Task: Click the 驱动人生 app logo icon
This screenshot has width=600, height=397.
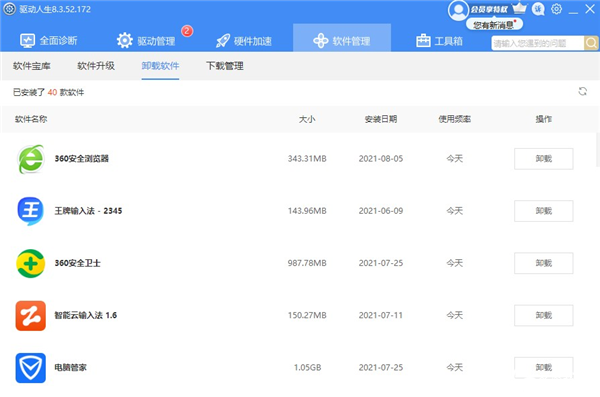Action: pos(10,9)
